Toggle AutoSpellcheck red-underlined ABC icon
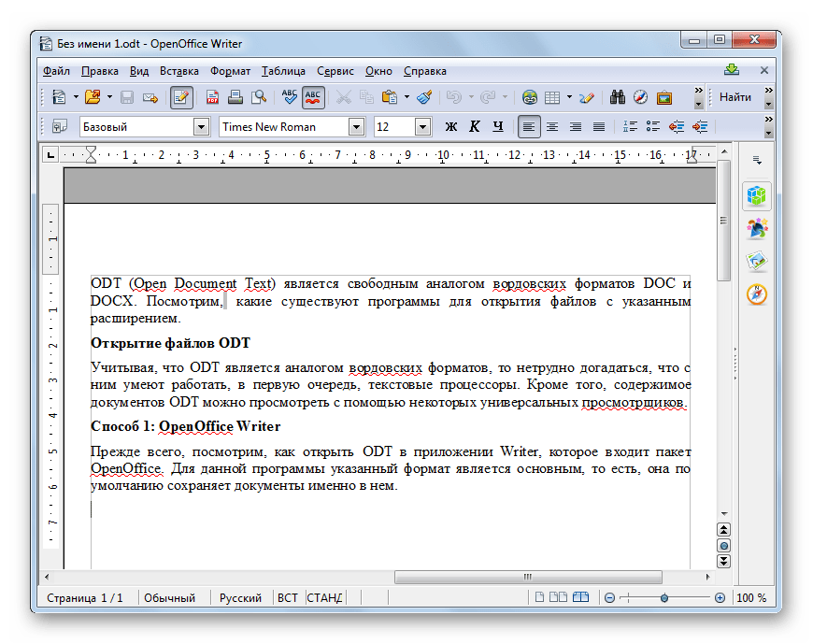813x644 pixels. [x=313, y=97]
